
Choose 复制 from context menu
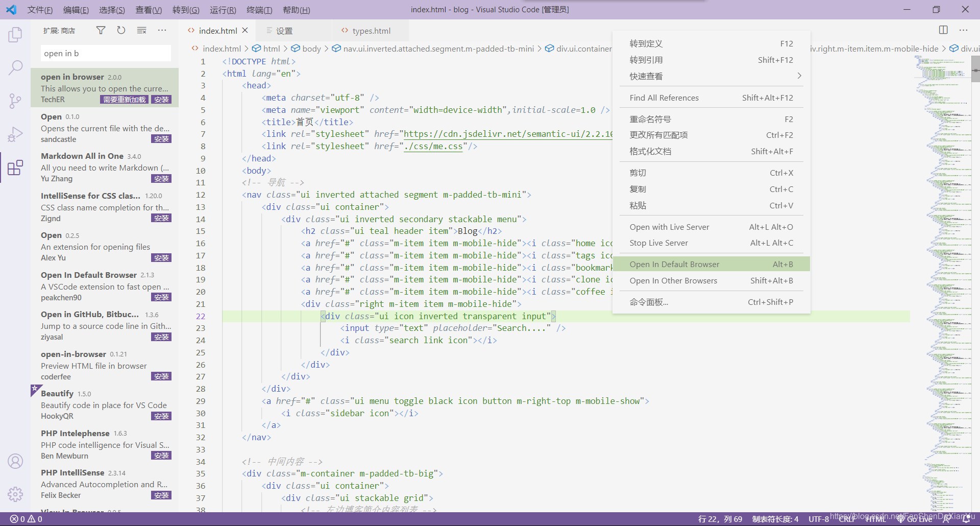[711, 189]
